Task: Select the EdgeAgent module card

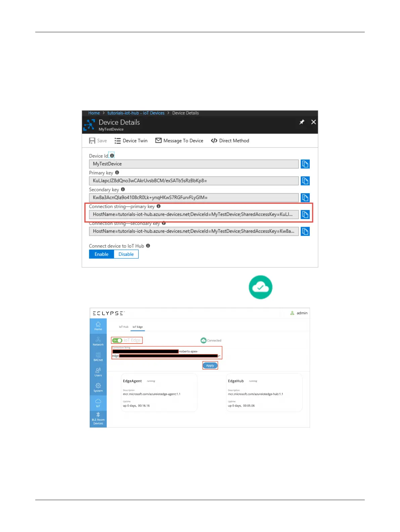Action: (x=159, y=393)
